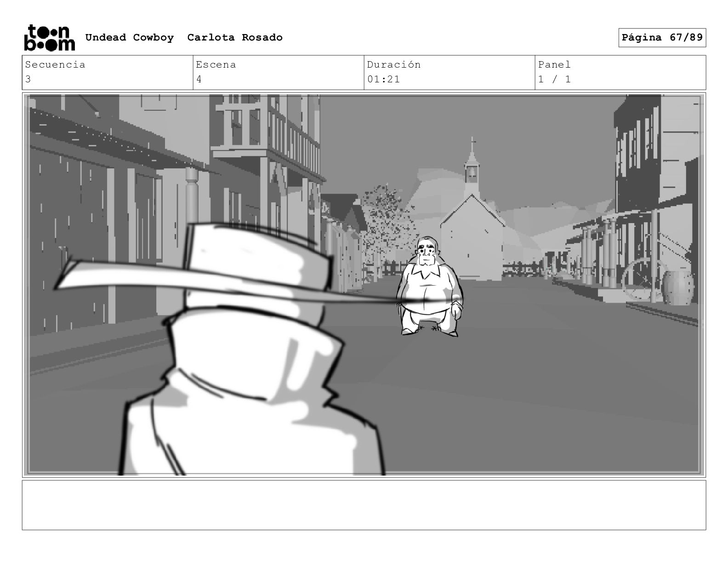Click the Duración 01:21 cell

[449, 72]
